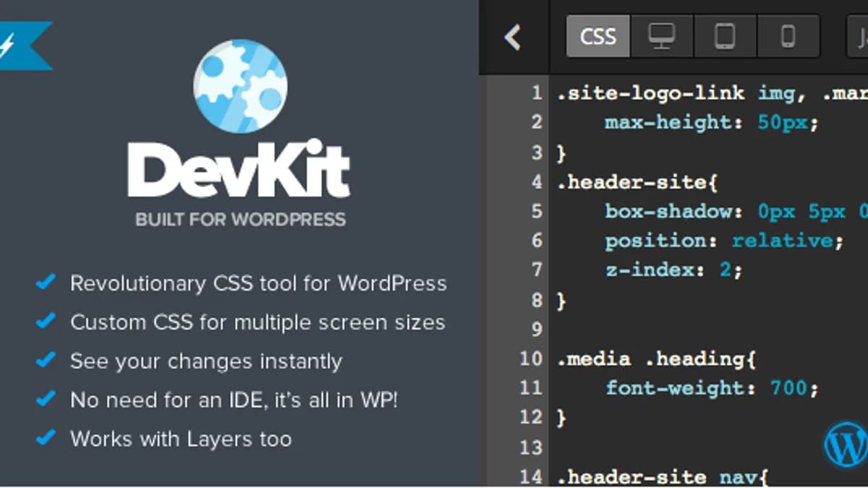868x488 pixels.
Task: Click the WordPress logo icon
Action: (846, 445)
